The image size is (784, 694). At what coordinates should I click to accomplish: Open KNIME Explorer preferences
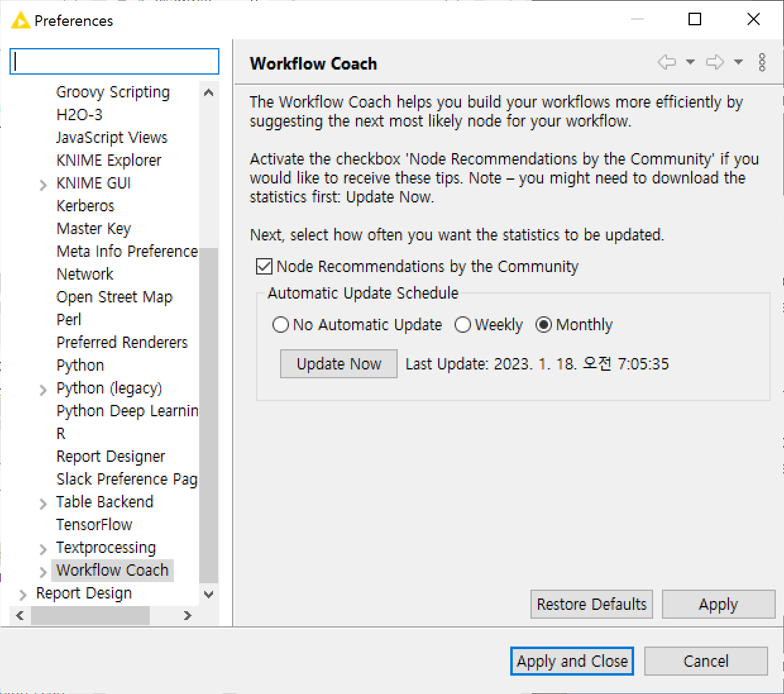coord(109,160)
